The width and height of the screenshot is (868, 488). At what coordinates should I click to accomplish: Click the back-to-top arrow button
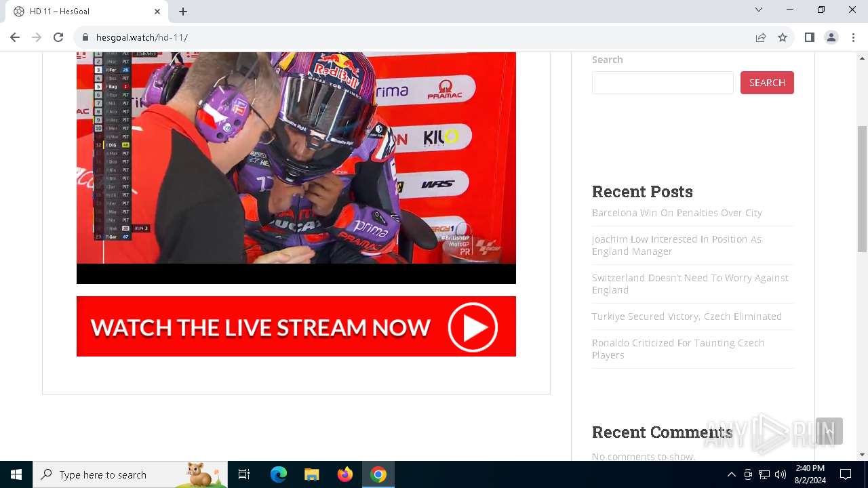pyautogui.click(x=829, y=431)
